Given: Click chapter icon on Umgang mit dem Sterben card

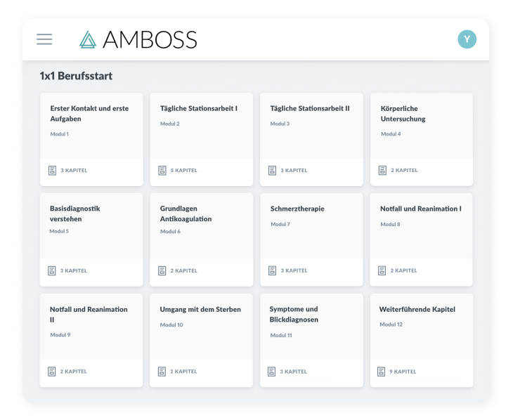Looking at the screenshot, I should [x=162, y=372].
